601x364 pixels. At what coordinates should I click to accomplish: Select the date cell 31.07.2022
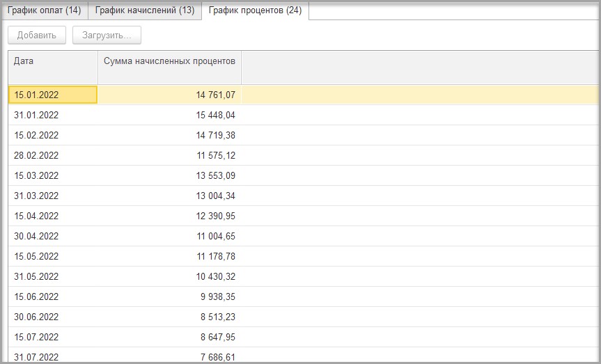point(53,356)
